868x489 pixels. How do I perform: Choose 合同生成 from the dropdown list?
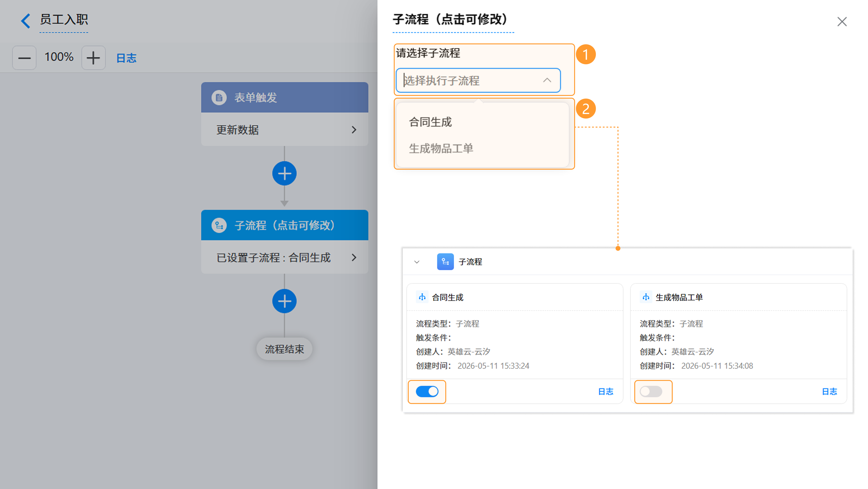[x=430, y=122]
